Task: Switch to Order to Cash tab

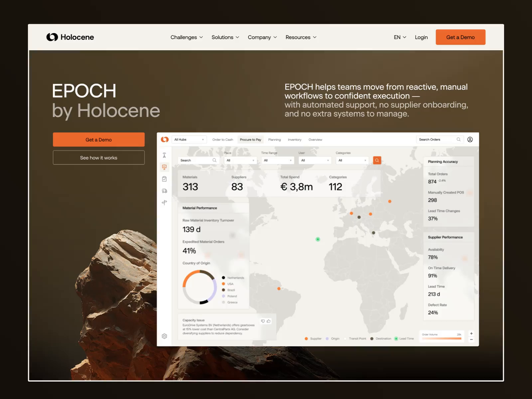Action: click(x=223, y=140)
